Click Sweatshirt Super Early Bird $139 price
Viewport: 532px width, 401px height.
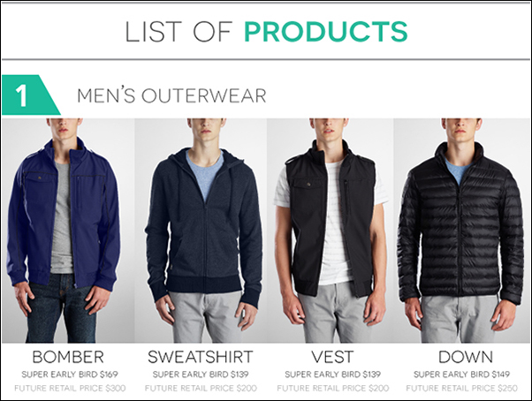[201, 375]
